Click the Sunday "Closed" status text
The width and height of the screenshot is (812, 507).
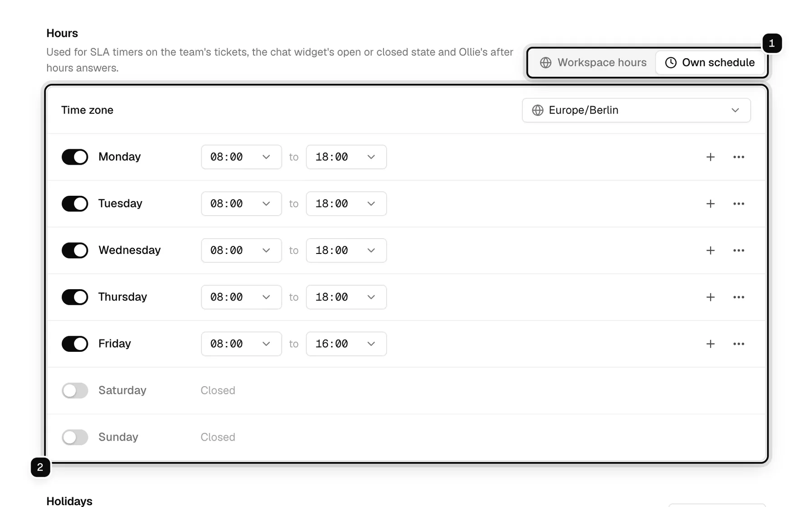(x=218, y=437)
